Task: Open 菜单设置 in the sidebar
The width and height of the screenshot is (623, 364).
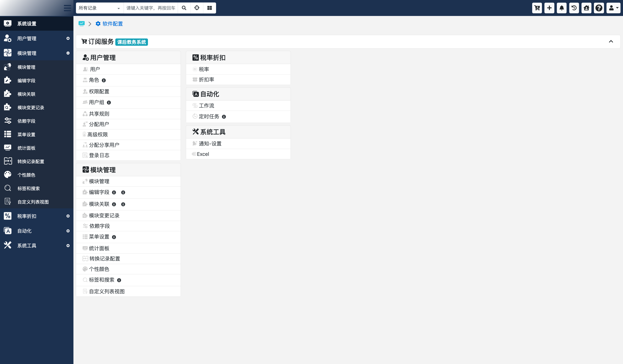Action: [37, 134]
